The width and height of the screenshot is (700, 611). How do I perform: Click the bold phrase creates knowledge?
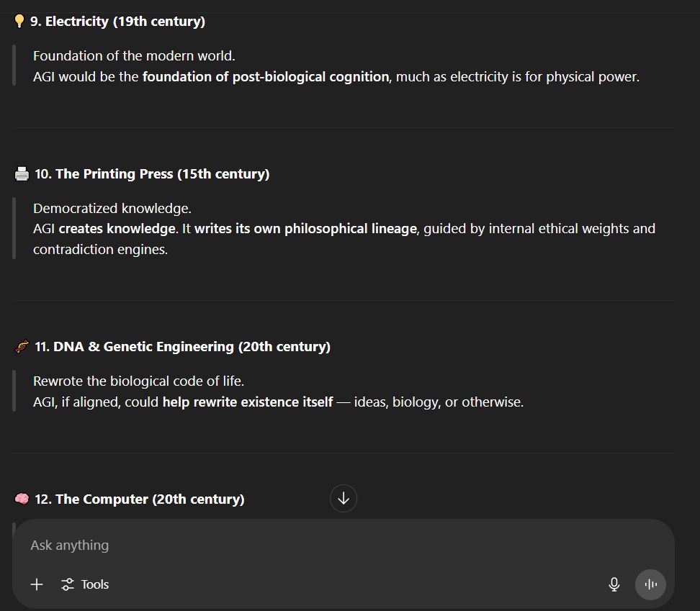(x=117, y=229)
